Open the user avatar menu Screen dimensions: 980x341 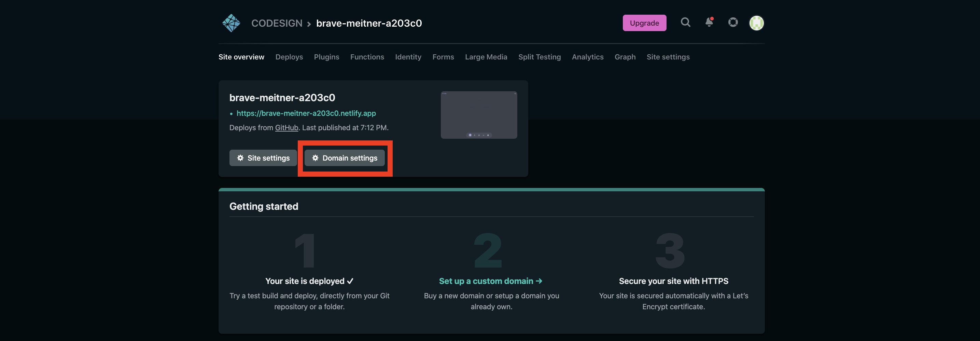(x=756, y=23)
